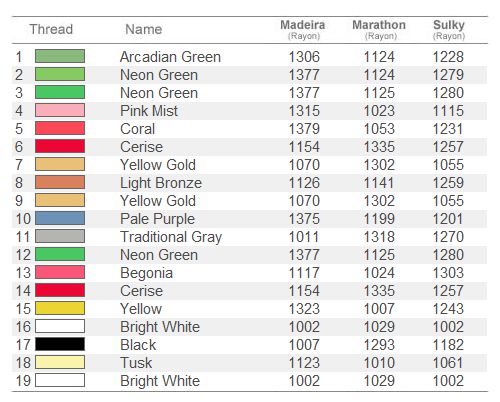Click the Madeira column header
The width and height of the screenshot is (500, 402).
click(x=303, y=29)
